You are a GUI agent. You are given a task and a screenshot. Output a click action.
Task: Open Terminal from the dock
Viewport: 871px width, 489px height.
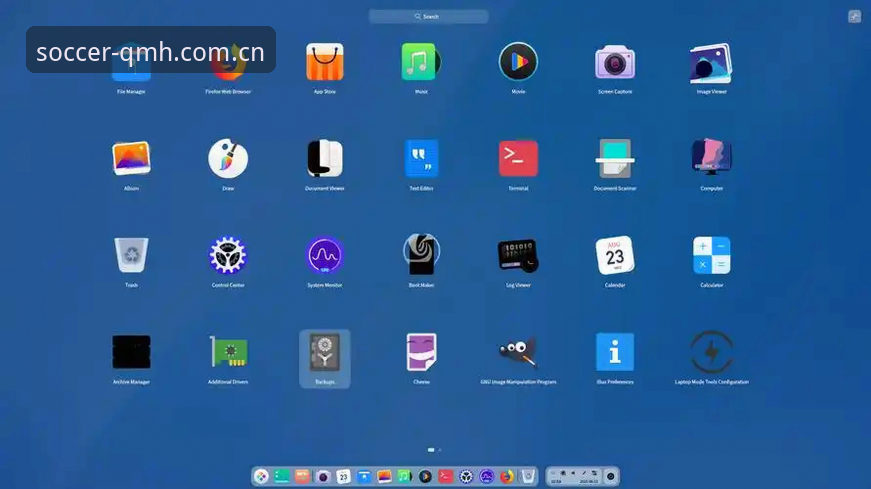pyautogui.click(x=445, y=476)
